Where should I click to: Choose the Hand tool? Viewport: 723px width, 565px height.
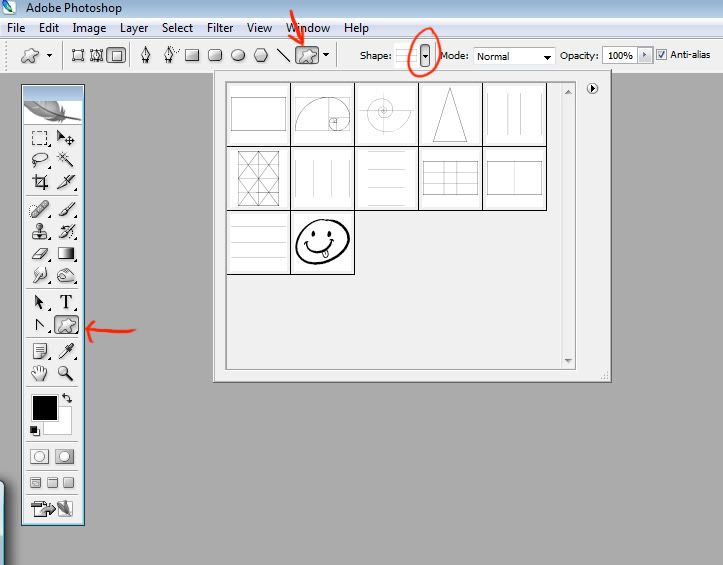[40, 373]
